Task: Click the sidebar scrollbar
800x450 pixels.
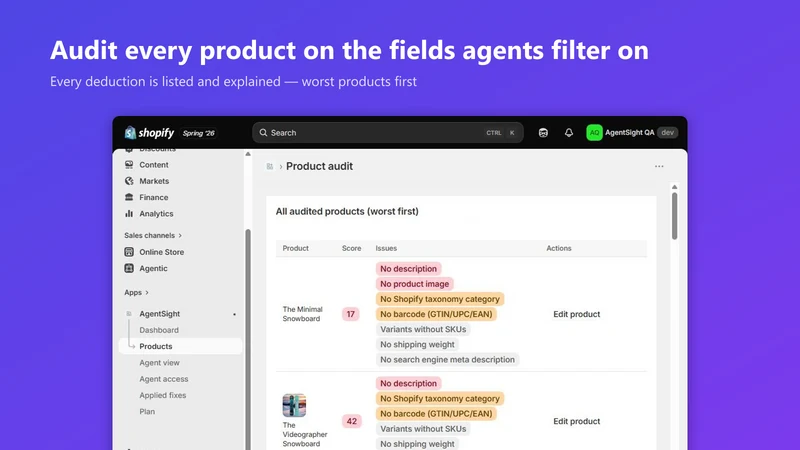Action: pos(248,339)
